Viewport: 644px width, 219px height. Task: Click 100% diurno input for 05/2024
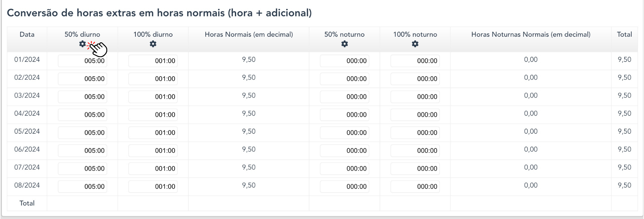[x=153, y=132]
